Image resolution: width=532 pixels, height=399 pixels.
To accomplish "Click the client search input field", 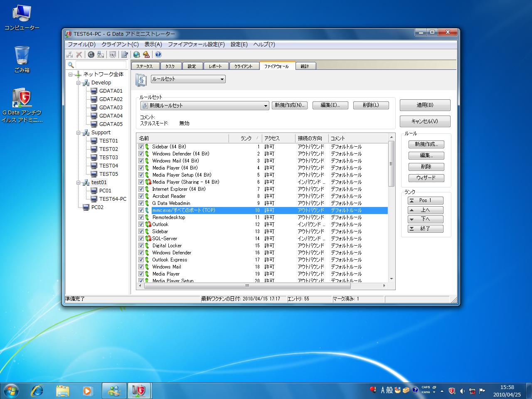I will coord(101,65).
